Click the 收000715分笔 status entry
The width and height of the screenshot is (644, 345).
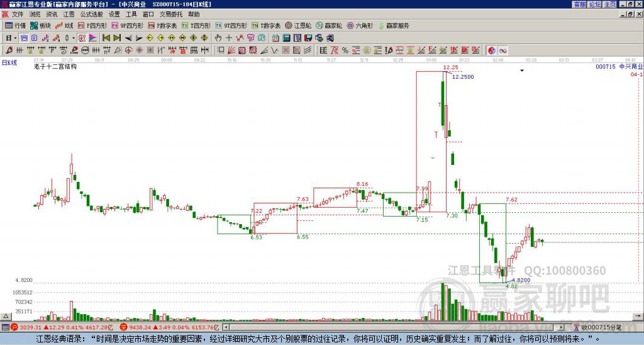(597, 327)
